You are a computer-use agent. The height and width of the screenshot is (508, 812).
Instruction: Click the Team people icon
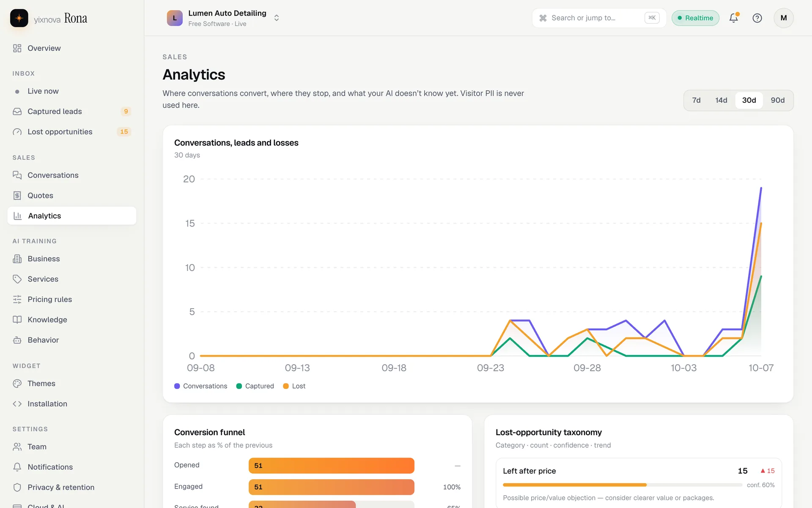pyautogui.click(x=17, y=447)
